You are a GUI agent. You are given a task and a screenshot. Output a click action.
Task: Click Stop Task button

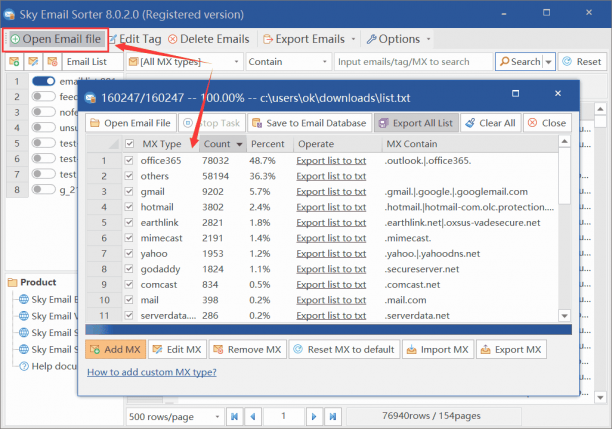(212, 123)
